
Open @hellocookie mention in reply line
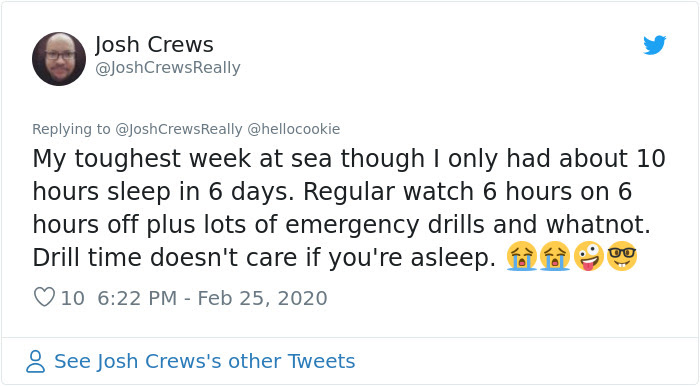tap(294, 129)
